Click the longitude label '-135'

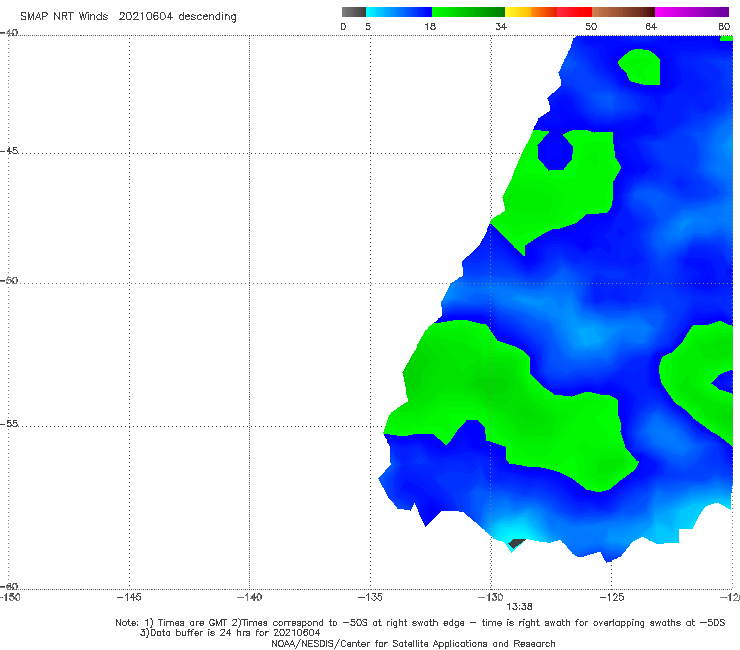click(370, 597)
